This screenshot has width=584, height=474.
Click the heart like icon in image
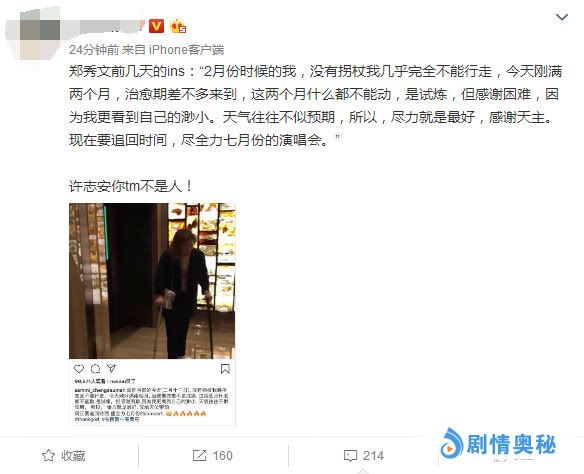tap(79, 369)
